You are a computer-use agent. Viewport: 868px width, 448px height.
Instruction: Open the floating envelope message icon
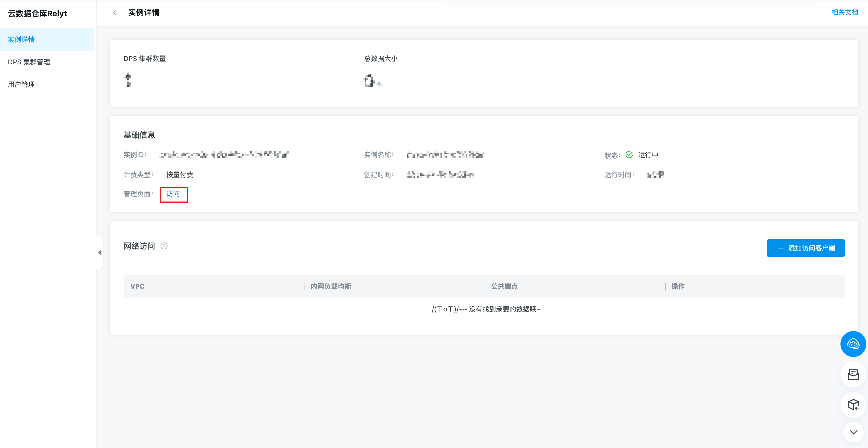click(x=853, y=374)
